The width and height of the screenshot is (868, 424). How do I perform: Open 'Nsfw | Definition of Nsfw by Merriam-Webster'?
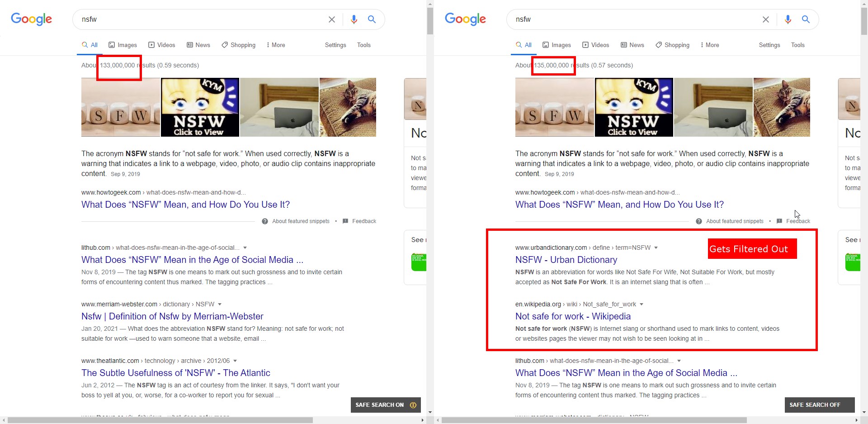point(172,316)
